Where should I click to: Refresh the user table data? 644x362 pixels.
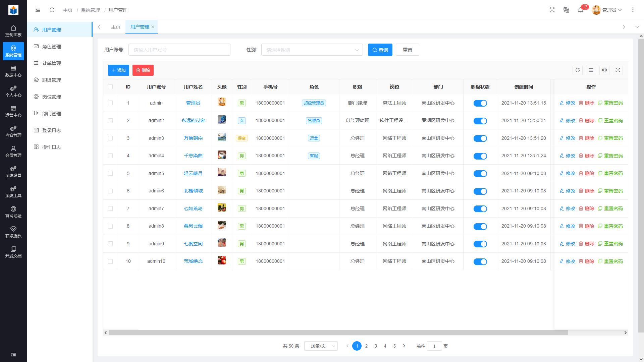pyautogui.click(x=578, y=70)
